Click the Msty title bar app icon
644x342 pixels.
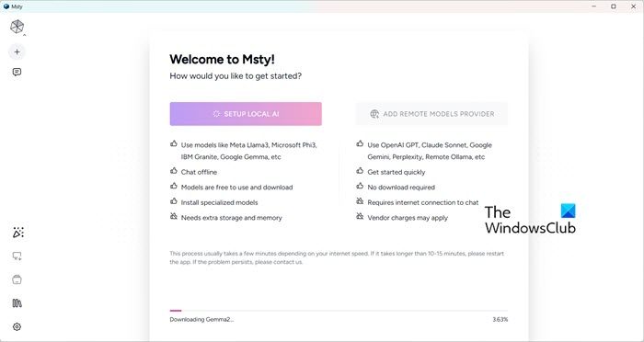point(6,6)
